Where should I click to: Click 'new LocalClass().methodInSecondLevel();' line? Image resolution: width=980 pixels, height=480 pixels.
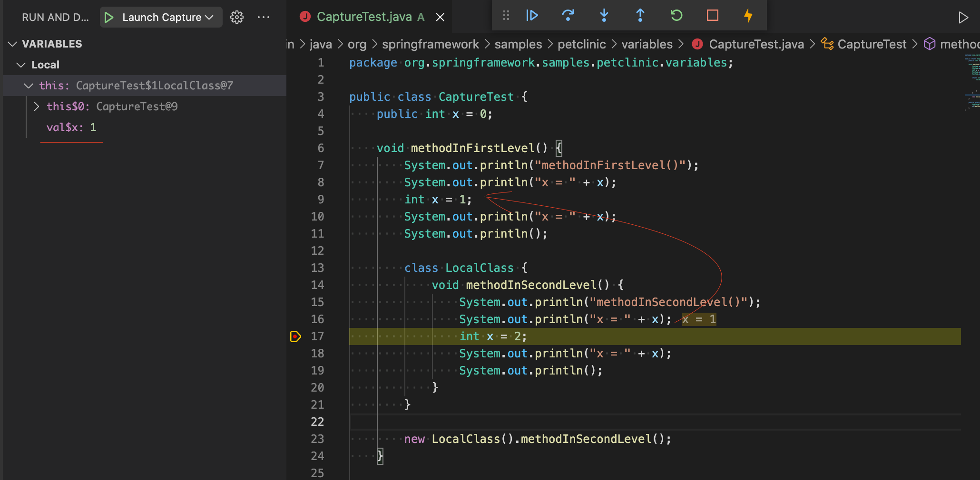pos(538,439)
